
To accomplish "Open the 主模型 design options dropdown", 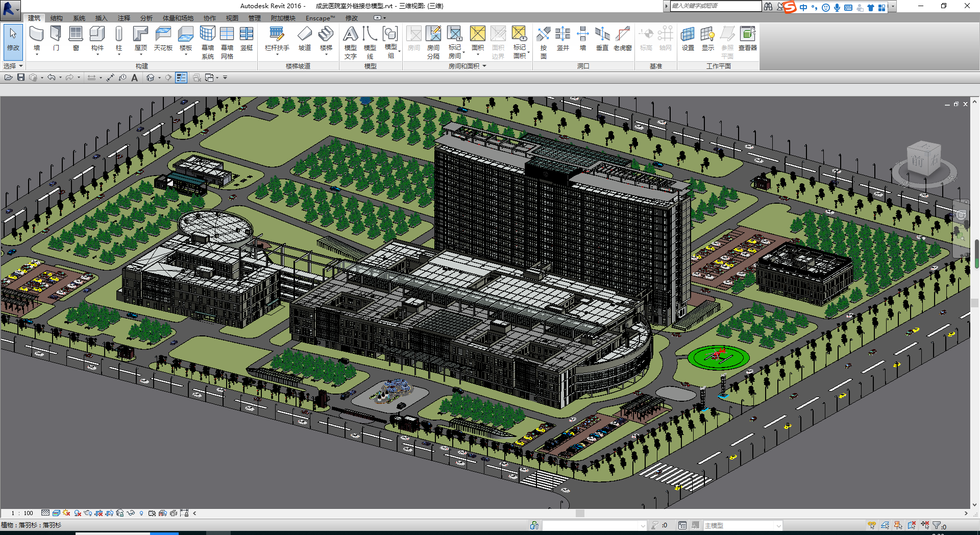I will (x=742, y=525).
